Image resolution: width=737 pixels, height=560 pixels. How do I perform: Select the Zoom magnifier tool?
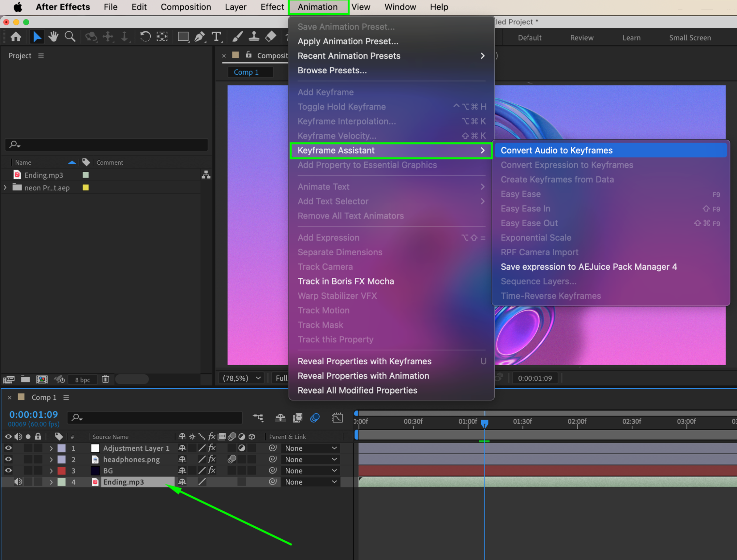click(70, 37)
